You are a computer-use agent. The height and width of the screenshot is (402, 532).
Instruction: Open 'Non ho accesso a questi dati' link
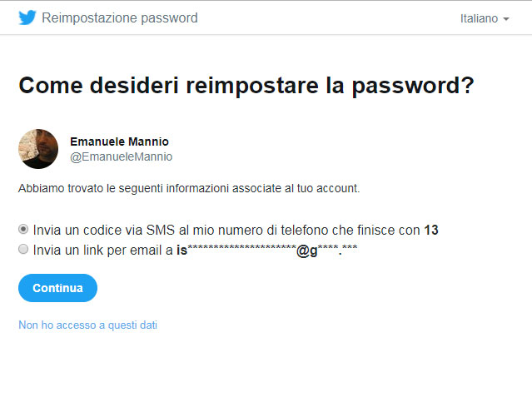(x=88, y=325)
